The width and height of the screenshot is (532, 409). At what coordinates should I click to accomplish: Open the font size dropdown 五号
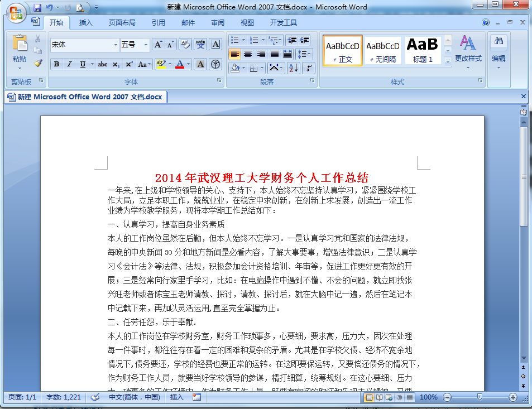tap(146, 45)
